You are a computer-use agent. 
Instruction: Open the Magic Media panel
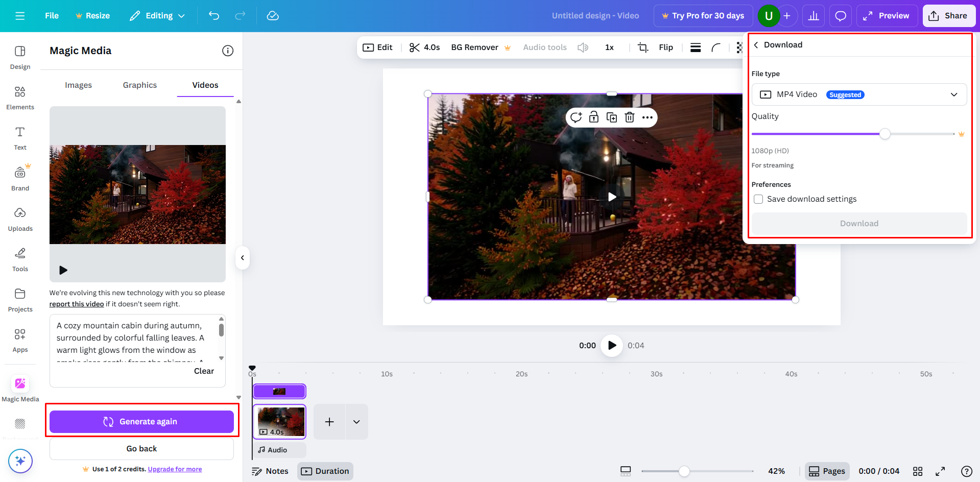(x=20, y=388)
